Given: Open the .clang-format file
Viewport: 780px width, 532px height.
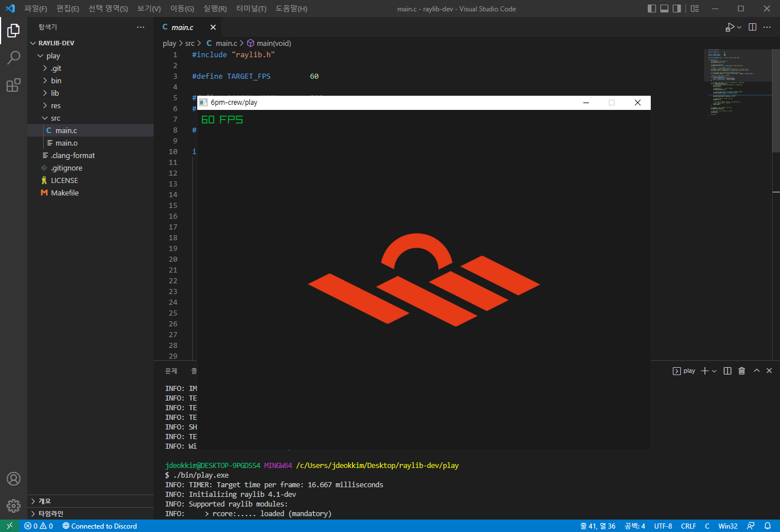Looking at the screenshot, I should pyautogui.click(x=91, y=155).
